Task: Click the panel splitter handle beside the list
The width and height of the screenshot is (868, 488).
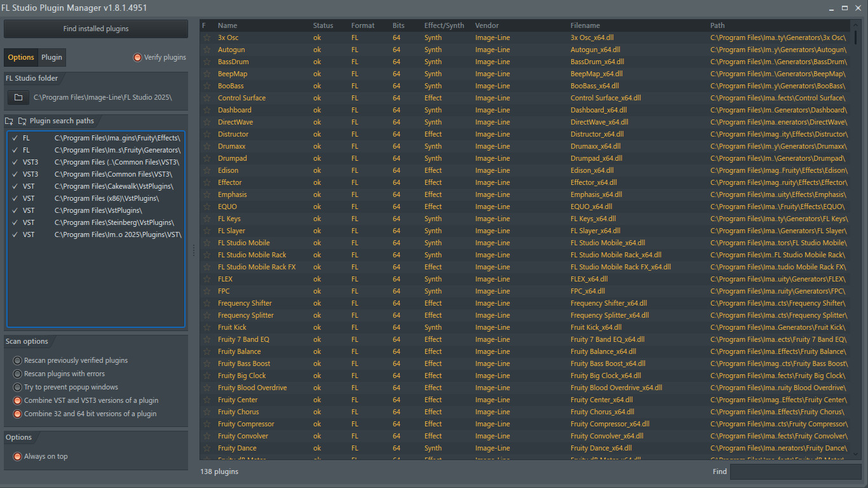Action: click(194, 252)
